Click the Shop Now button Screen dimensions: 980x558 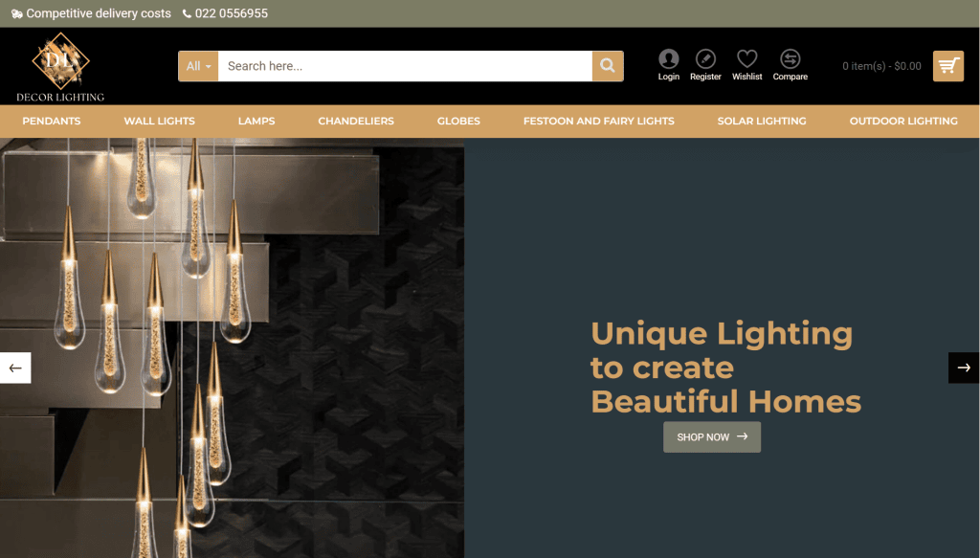point(712,436)
